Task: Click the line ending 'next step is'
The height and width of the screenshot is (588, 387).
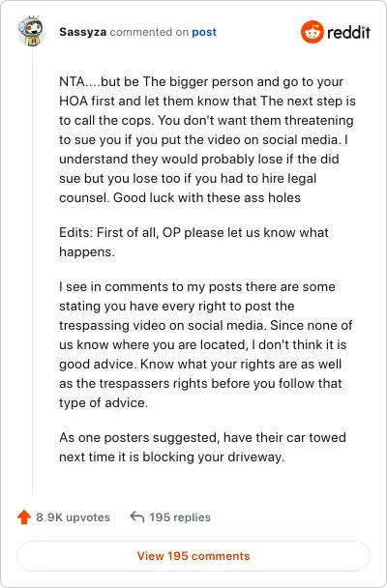Action: point(207,101)
